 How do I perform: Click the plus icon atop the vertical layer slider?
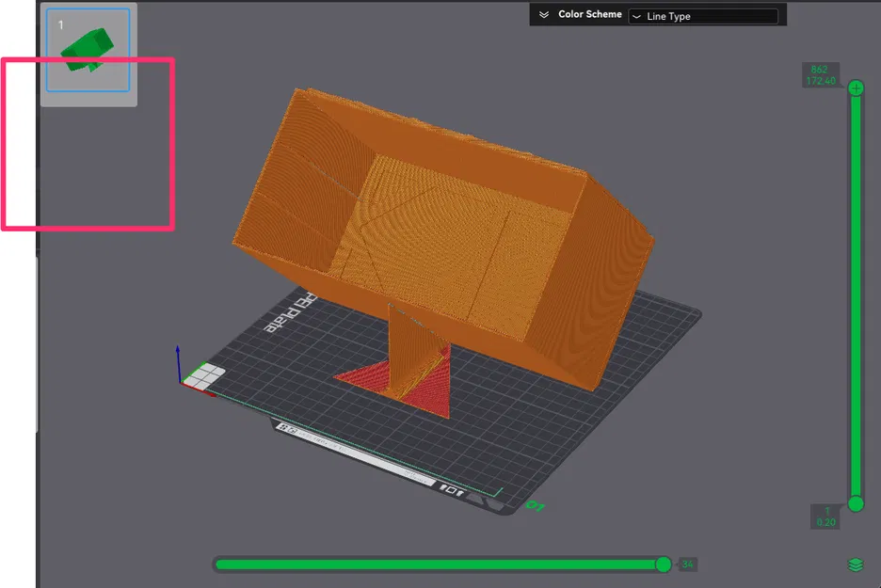point(855,87)
